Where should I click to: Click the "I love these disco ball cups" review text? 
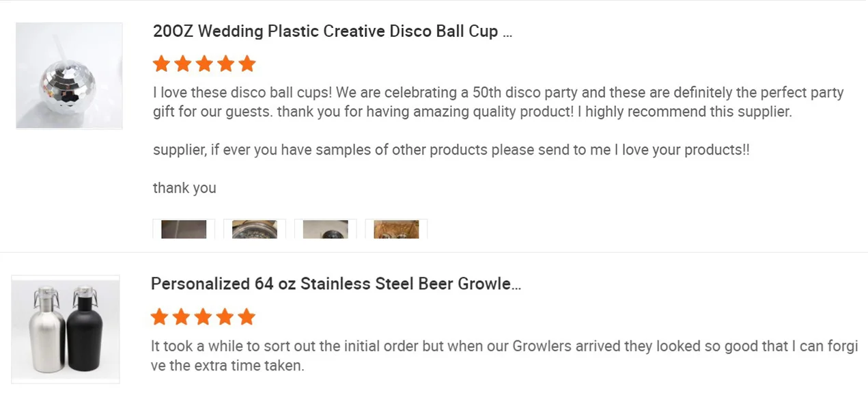point(498,102)
